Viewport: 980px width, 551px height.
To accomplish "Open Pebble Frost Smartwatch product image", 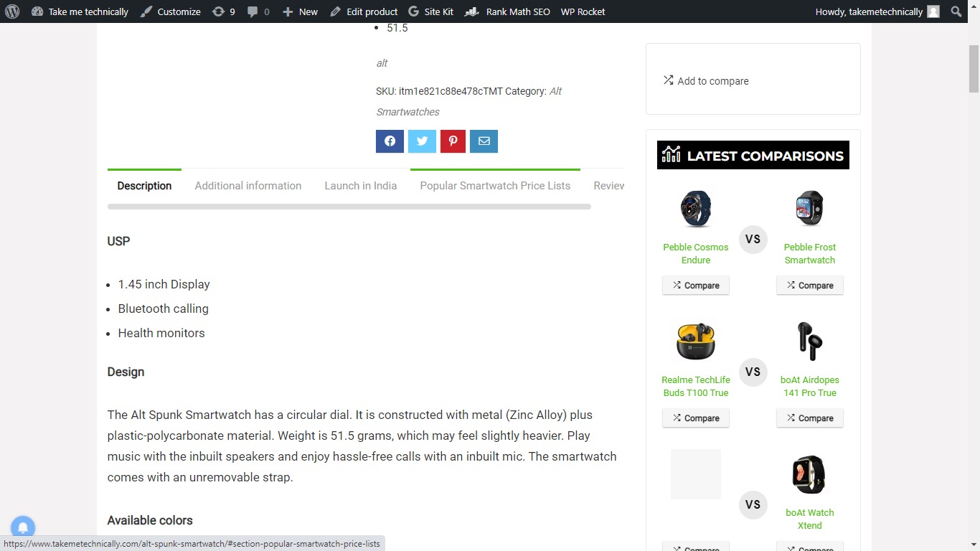I will tap(810, 209).
